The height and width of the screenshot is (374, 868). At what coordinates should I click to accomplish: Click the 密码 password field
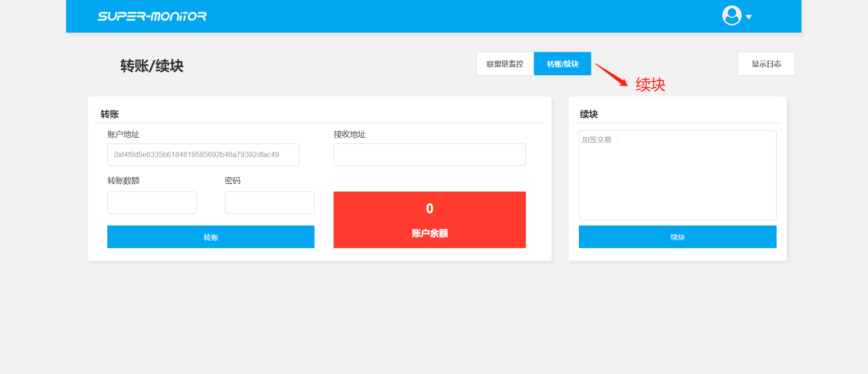[269, 203]
